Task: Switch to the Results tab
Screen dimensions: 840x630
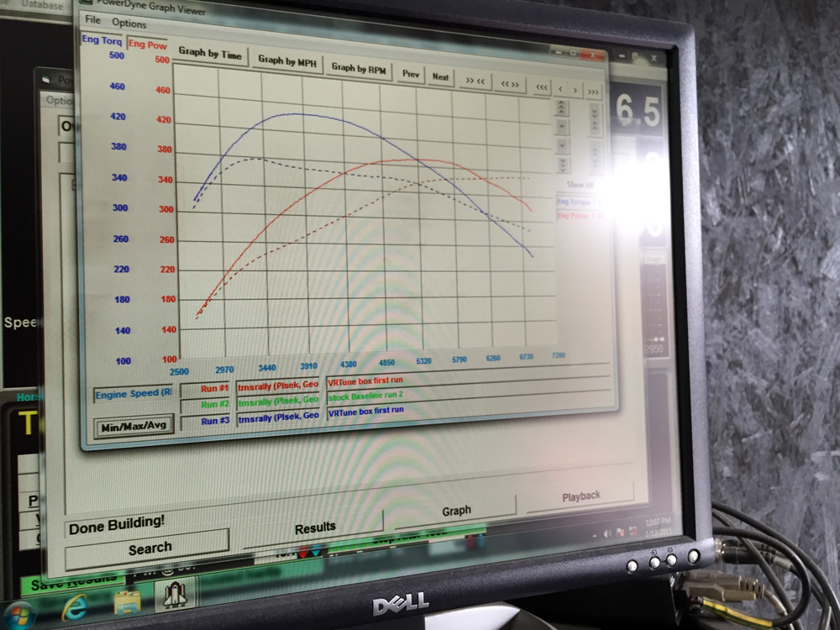Action: (x=313, y=529)
